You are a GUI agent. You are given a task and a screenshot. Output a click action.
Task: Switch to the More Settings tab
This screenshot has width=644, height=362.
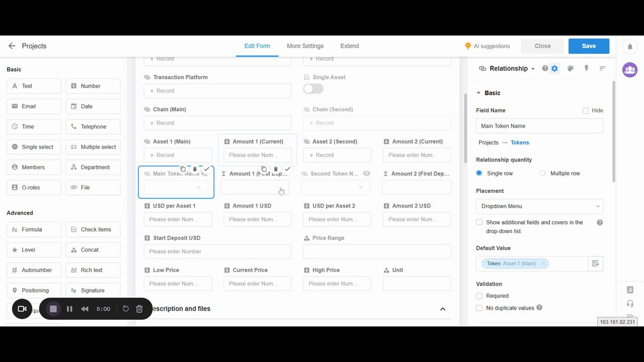coord(305,46)
